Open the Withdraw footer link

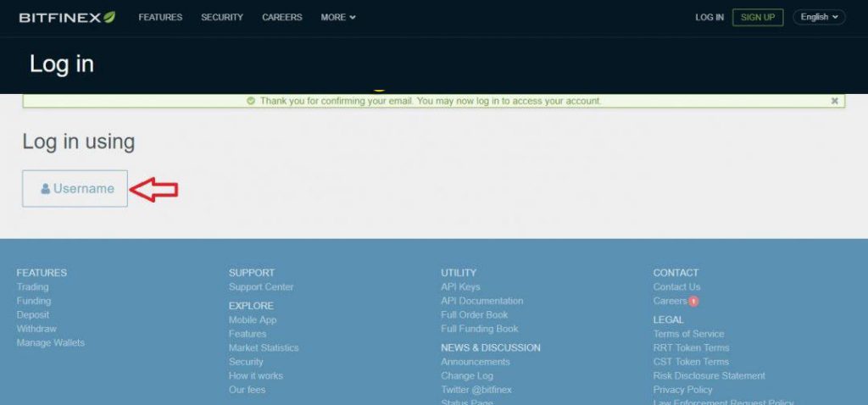(x=36, y=329)
